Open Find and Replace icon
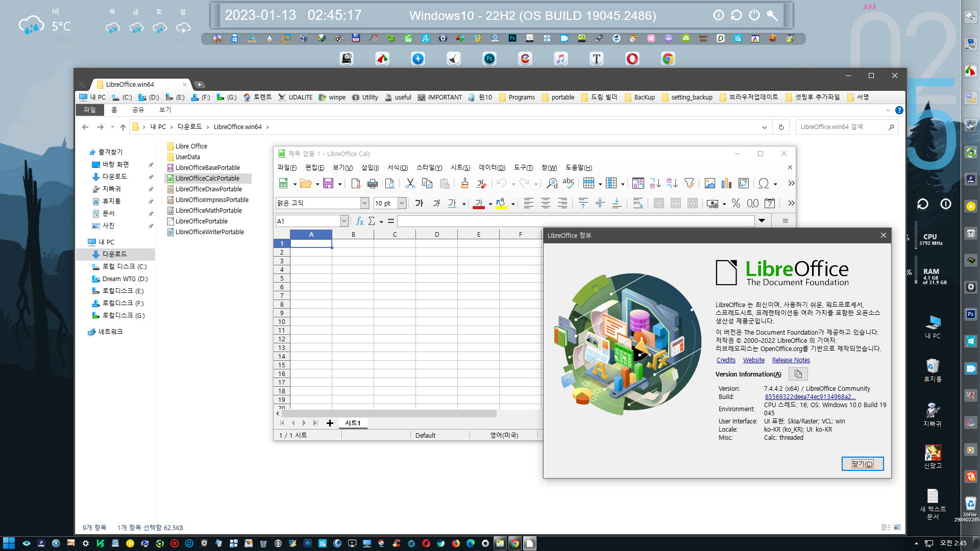Image resolution: width=980 pixels, height=551 pixels. point(552,184)
